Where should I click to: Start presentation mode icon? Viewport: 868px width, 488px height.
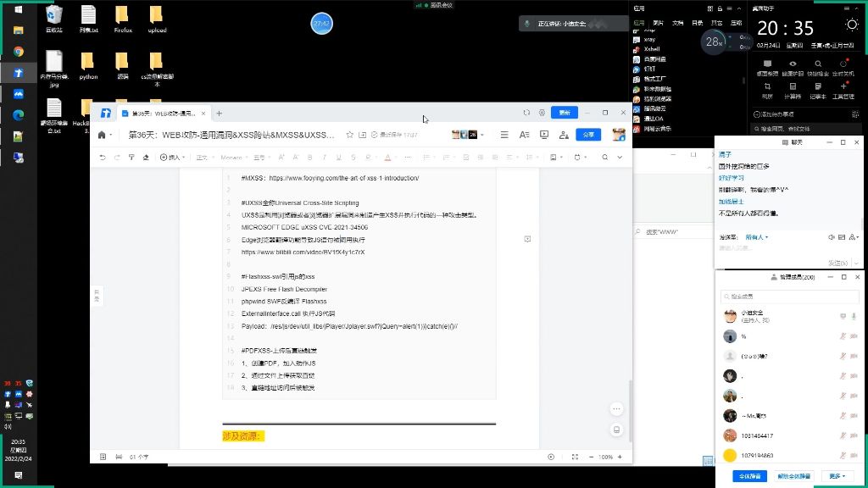pyautogui.click(x=544, y=135)
